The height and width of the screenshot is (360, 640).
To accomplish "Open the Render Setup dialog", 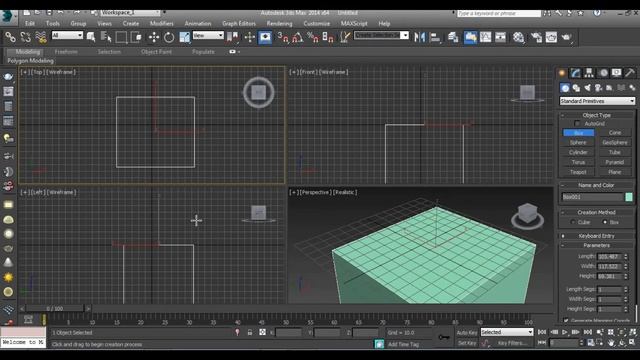I will tap(536, 37).
